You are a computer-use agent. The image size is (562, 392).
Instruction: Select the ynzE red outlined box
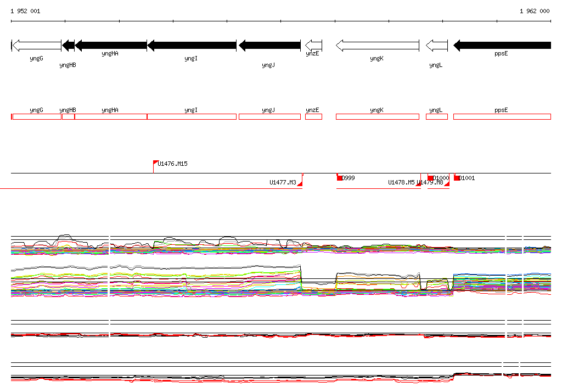coord(313,116)
